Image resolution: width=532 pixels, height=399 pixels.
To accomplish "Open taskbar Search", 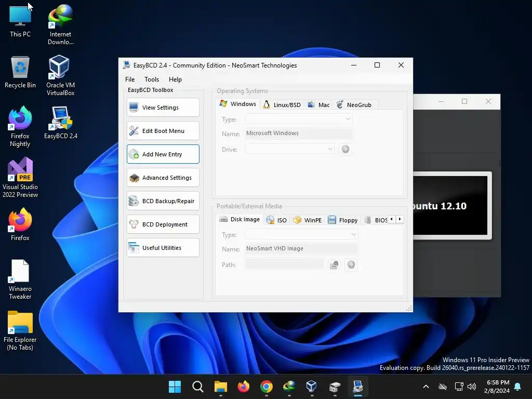I will (198, 387).
